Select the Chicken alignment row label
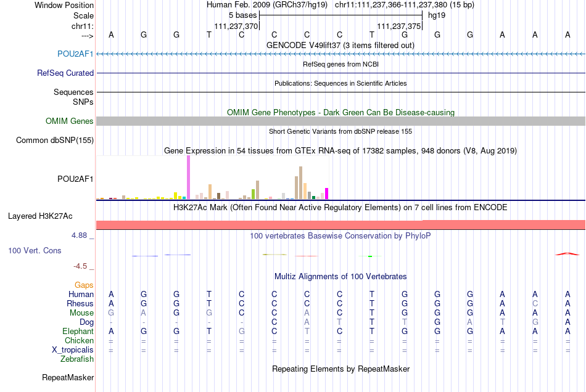This screenshot has height=392, width=586. coord(79,340)
